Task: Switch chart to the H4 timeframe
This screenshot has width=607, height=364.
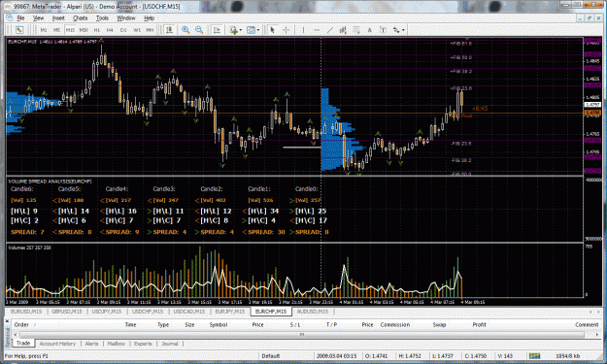Action: [x=110, y=30]
